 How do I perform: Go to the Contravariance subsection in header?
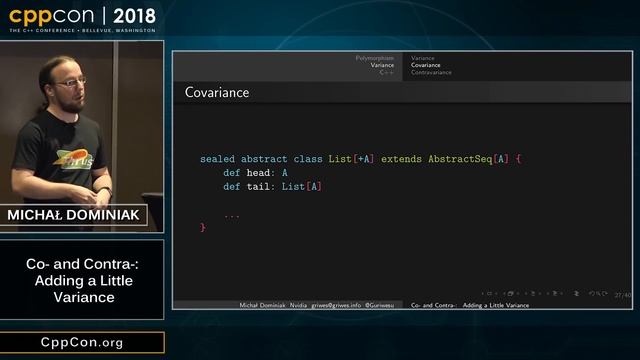(x=431, y=72)
